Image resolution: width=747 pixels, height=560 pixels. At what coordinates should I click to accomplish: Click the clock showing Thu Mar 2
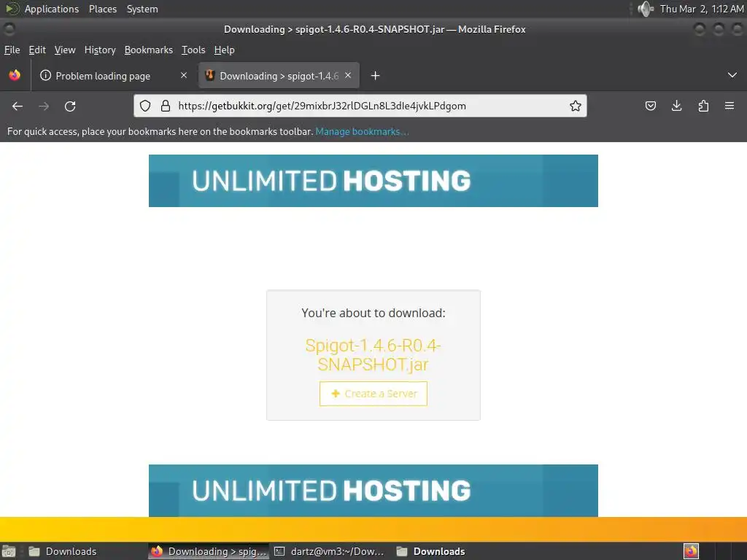coord(702,9)
